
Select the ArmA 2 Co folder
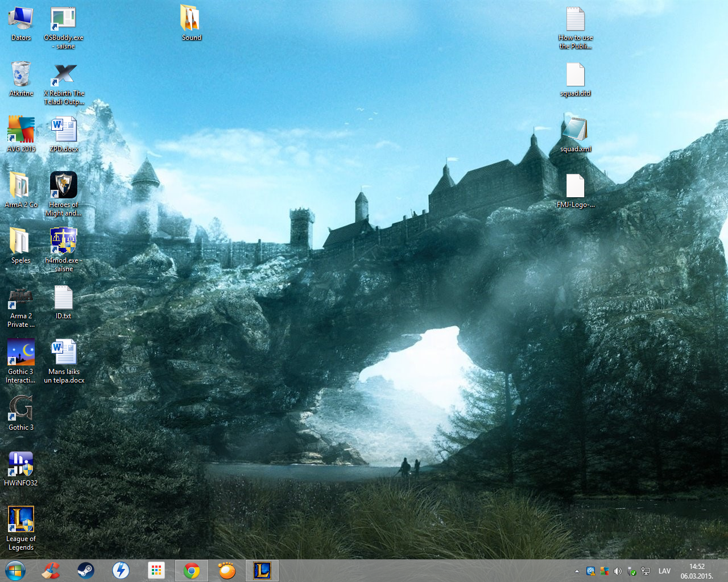[x=21, y=190]
